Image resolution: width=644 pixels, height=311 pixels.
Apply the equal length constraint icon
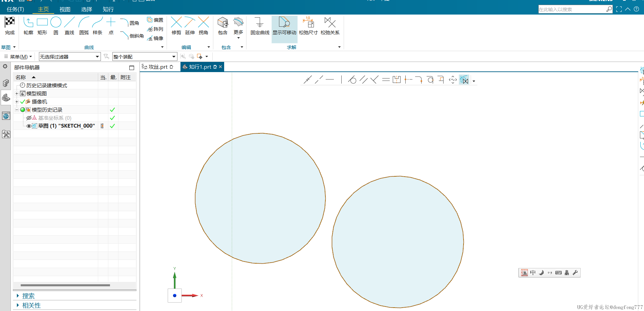(386, 80)
